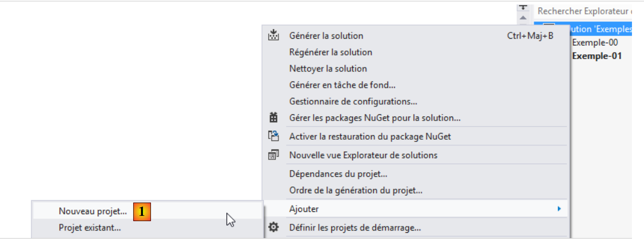
Task: Click the Générer la solution build icon
Action: point(273,36)
